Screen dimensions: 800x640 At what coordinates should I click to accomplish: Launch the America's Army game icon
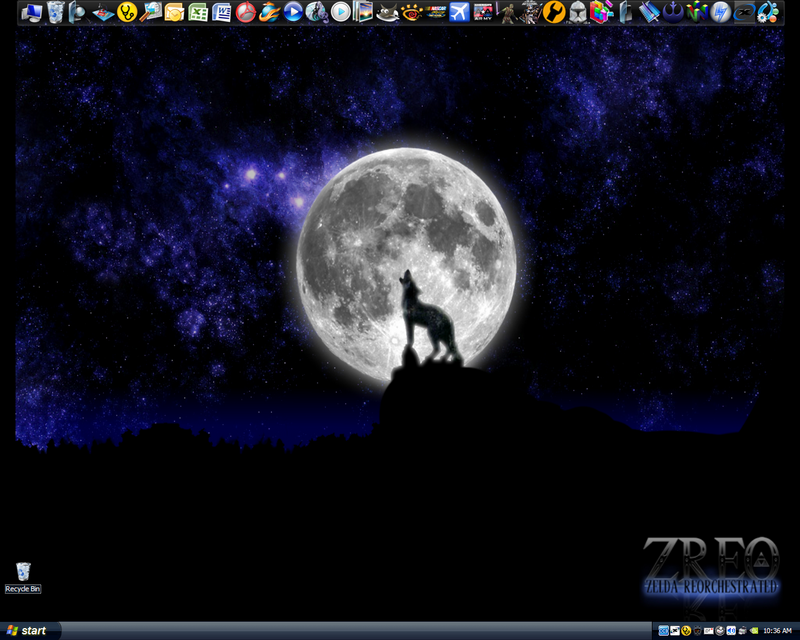[483, 12]
